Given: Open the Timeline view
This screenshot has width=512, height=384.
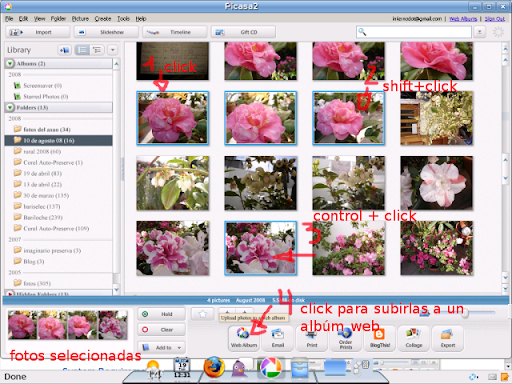Looking at the screenshot, I should tap(175, 32).
